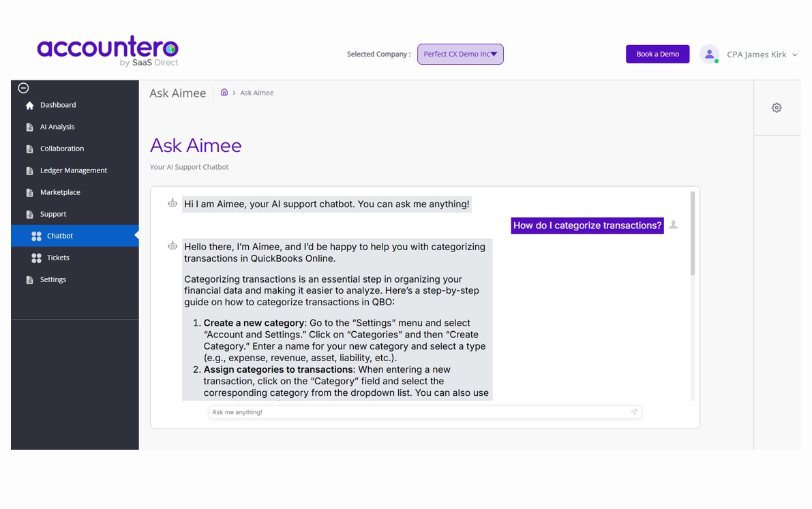Click the settings gear icon in right panel

tap(777, 108)
